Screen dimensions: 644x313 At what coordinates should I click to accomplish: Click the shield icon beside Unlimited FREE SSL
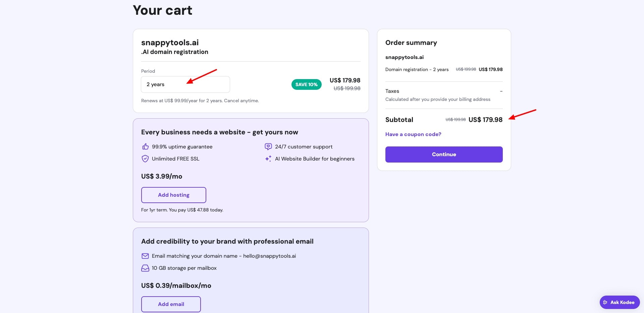point(145,159)
